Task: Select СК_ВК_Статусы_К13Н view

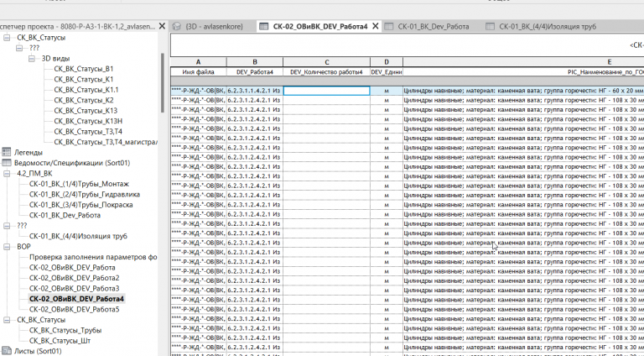Action: tap(88, 121)
